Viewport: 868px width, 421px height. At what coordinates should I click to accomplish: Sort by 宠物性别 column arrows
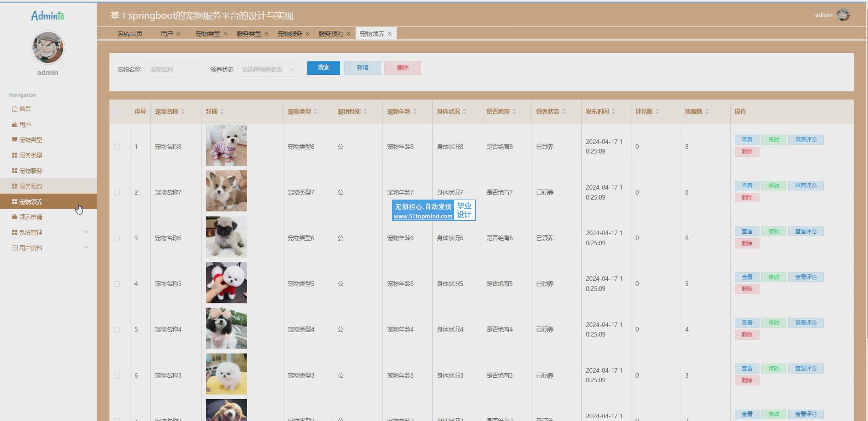click(365, 112)
